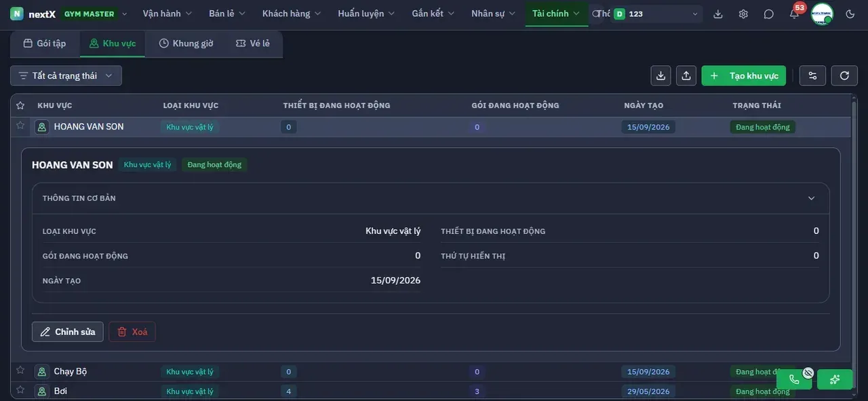The width and height of the screenshot is (868, 401).
Task: Open the Tài chính menu
Action: pos(556,14)
